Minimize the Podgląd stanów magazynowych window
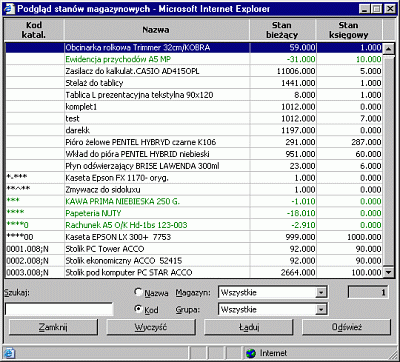400x362 pixels. 366,9
